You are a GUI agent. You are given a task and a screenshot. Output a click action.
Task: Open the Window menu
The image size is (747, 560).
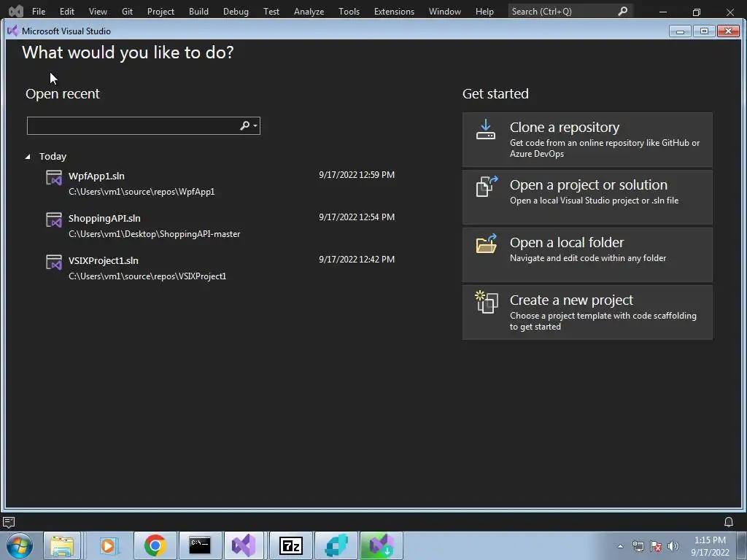(x=444, y=11)
